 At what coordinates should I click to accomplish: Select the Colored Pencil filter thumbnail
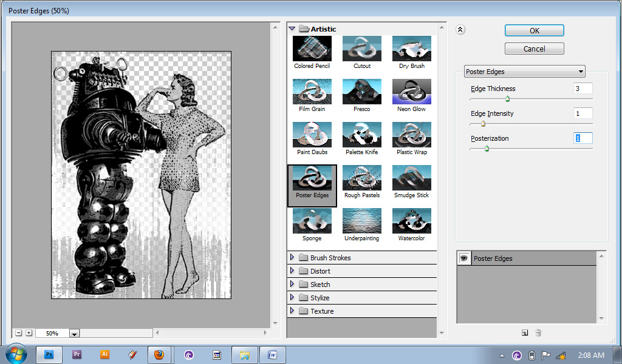[x=312, y=49]
